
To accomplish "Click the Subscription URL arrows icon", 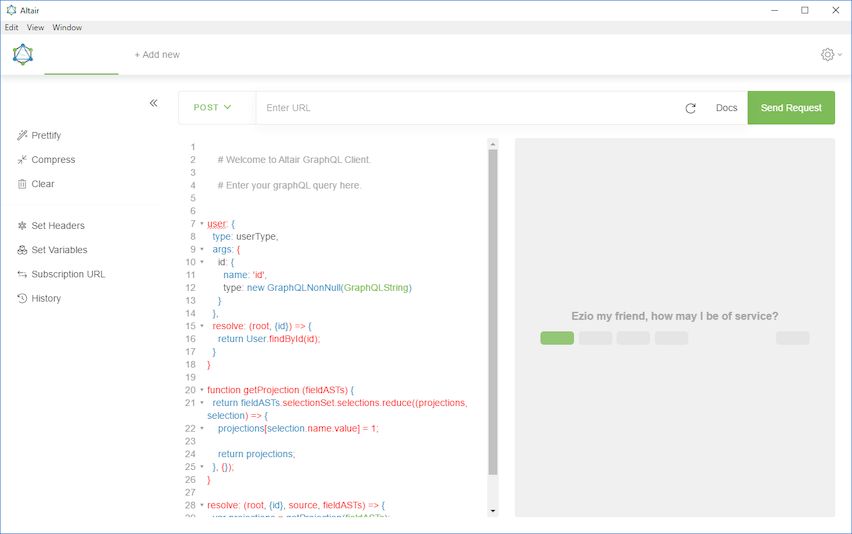I will [22, 274].
